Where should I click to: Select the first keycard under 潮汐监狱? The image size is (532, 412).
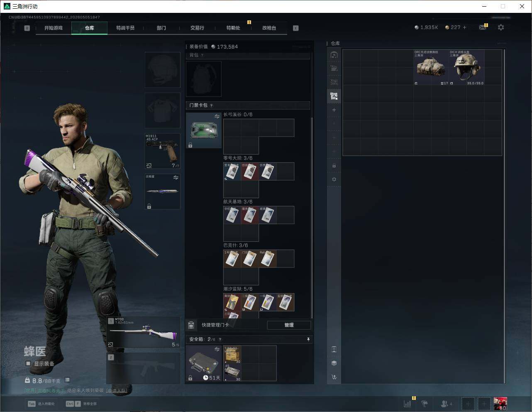point(232,302)
